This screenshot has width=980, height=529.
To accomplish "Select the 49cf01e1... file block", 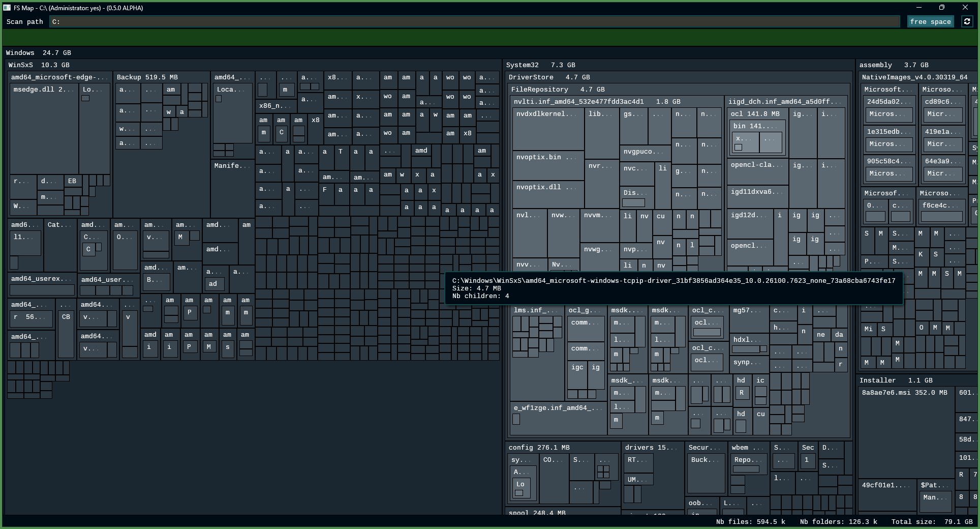I will coord(887,494).
